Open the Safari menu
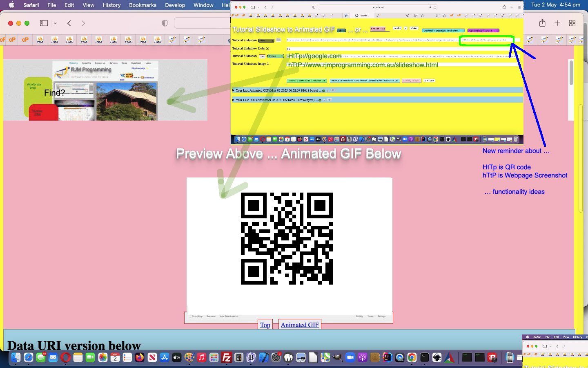Viewport: 588px width, 368px height. (31, 5)
